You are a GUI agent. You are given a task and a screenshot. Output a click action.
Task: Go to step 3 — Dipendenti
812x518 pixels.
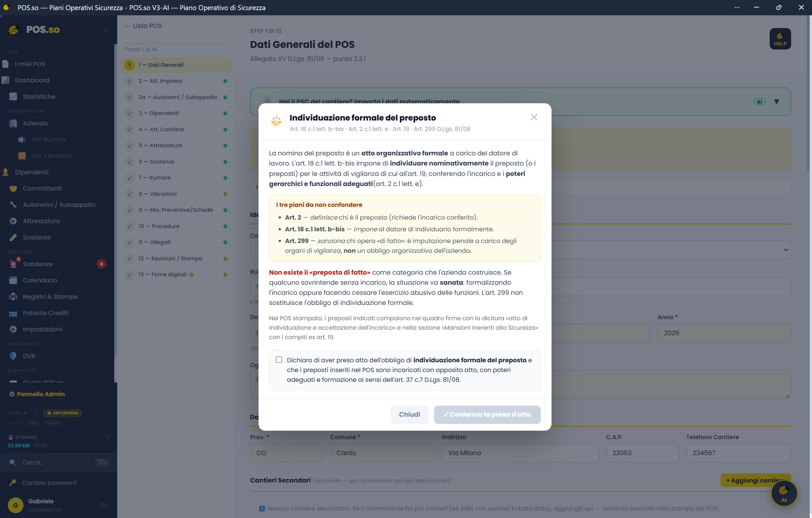(x=175, y=113)
